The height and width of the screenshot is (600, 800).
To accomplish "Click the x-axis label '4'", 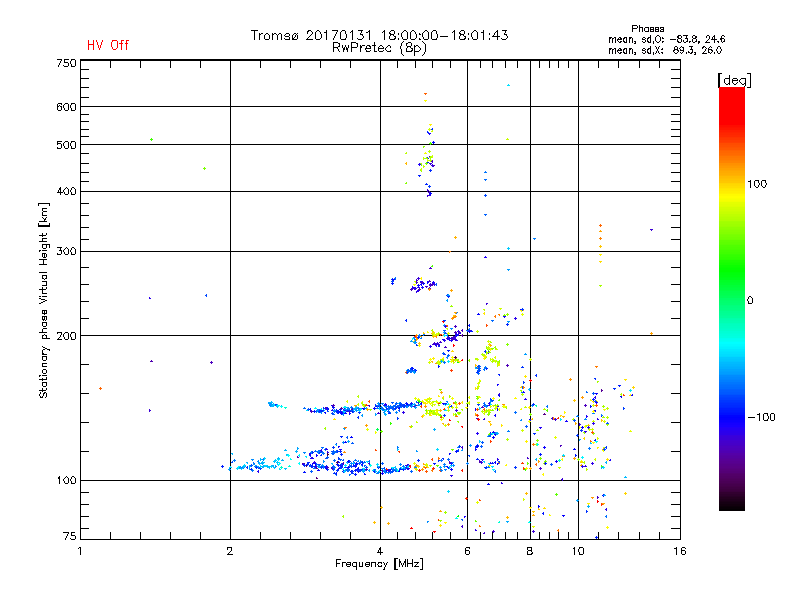I will pyautogui.click(x=380, y=551).
